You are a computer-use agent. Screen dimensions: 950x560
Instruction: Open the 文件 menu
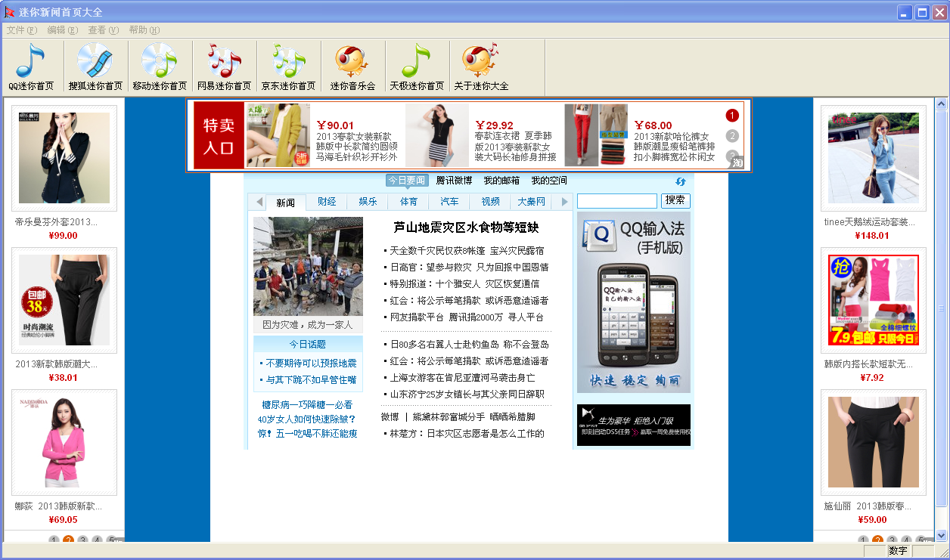(21, 30)
